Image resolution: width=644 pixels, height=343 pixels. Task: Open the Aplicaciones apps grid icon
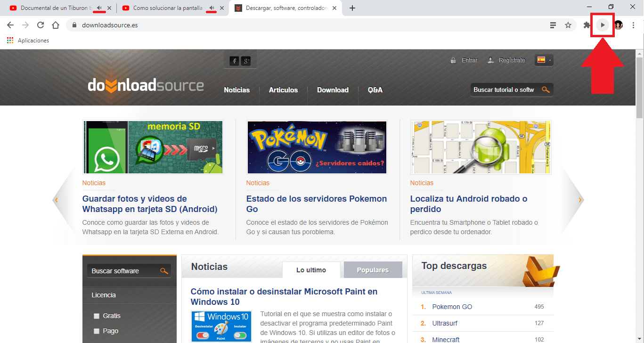(10, 41)
